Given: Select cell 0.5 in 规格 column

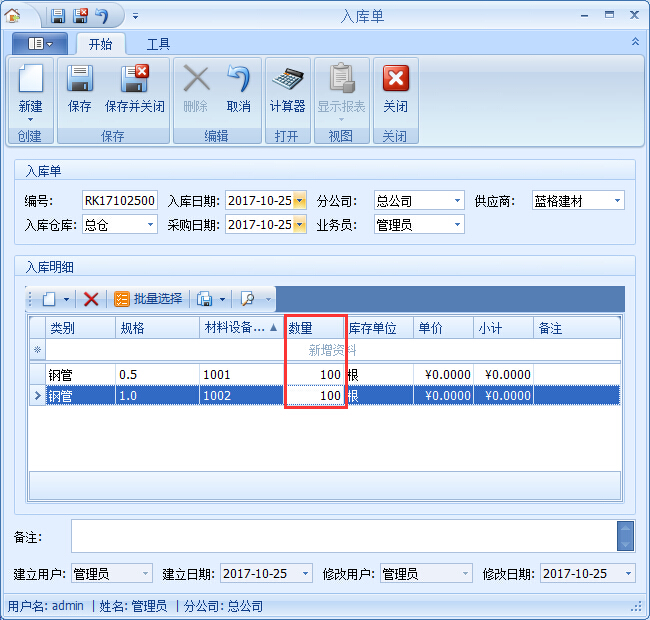Looking at the screenshot, I should click(158, 375).
